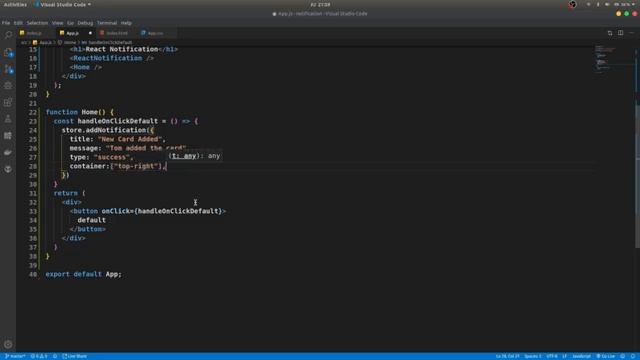Image resolution: width=640 pixels, height=360 pixels.
Task: Click line number 22 in the gutter
Action: [33, 112]
